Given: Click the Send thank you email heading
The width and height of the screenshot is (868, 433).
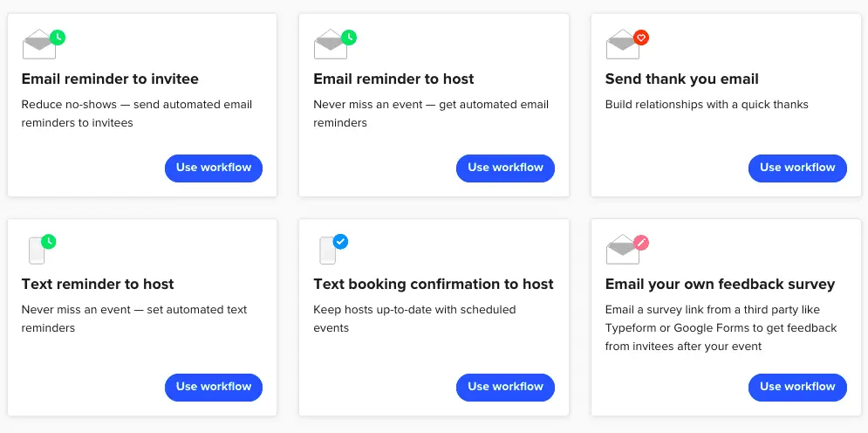Looking at the screenshot, I should click(x=682, y=79).
